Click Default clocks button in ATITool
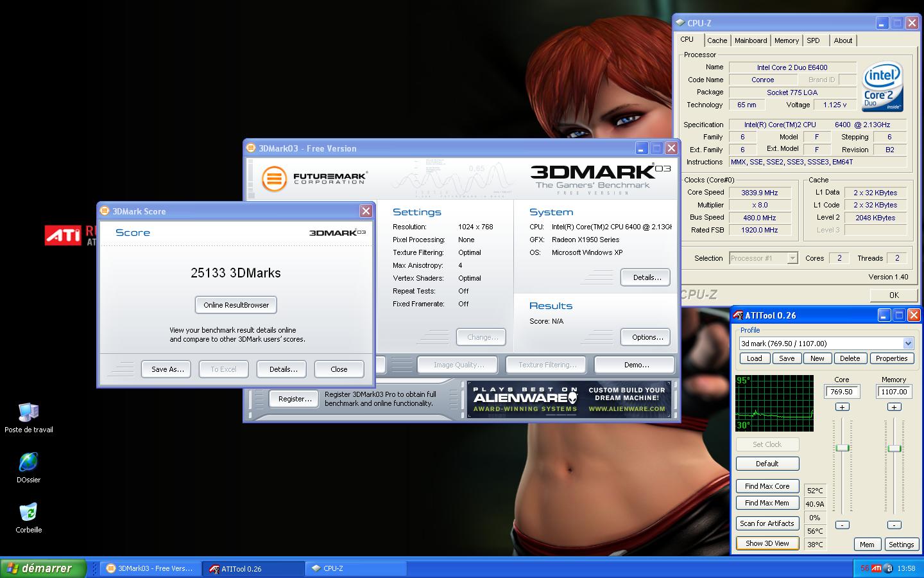924x578 pixels. 767,463
